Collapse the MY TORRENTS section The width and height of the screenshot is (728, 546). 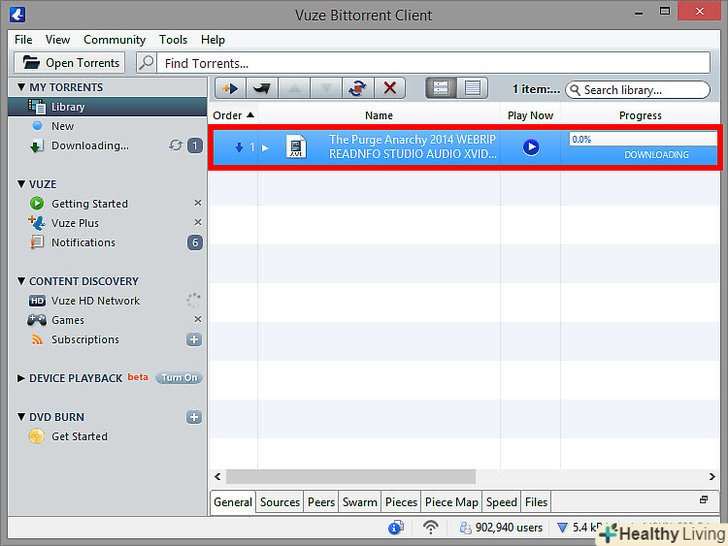click(x=21, y=87)
